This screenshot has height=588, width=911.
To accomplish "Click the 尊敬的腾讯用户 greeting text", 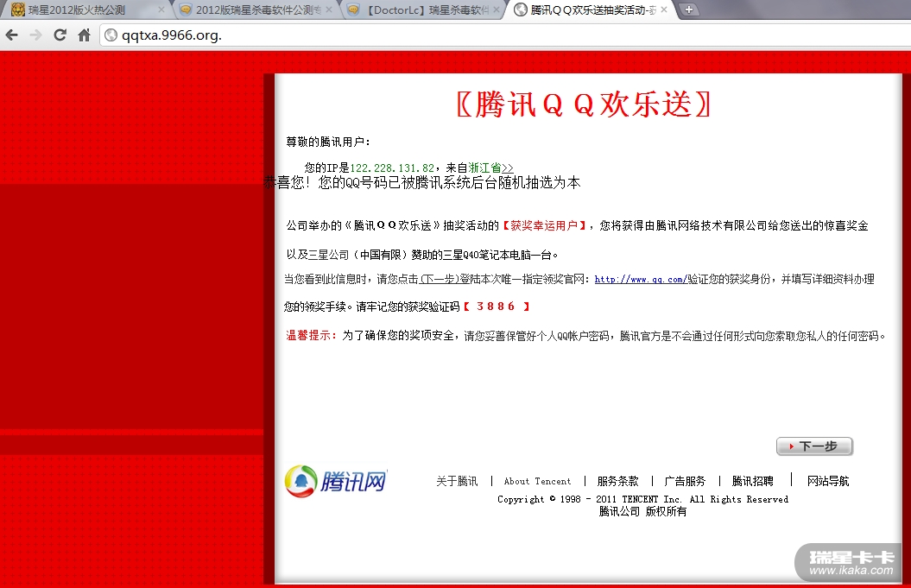I will (327, 142).
